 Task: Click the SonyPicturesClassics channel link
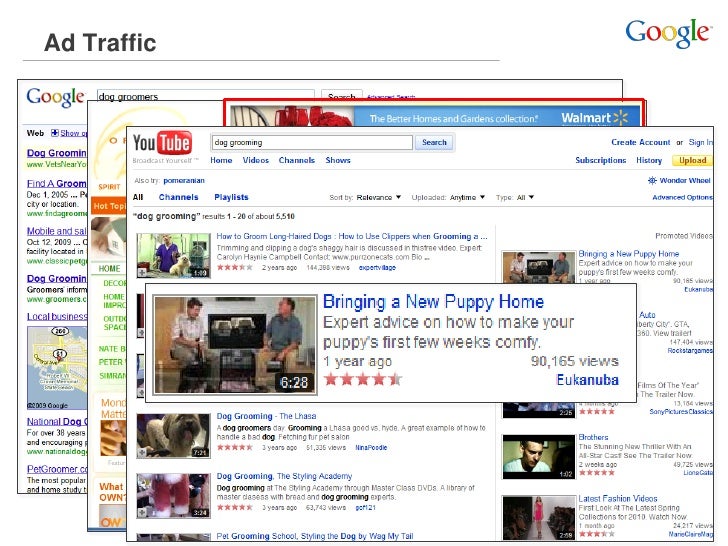(681, 412)
